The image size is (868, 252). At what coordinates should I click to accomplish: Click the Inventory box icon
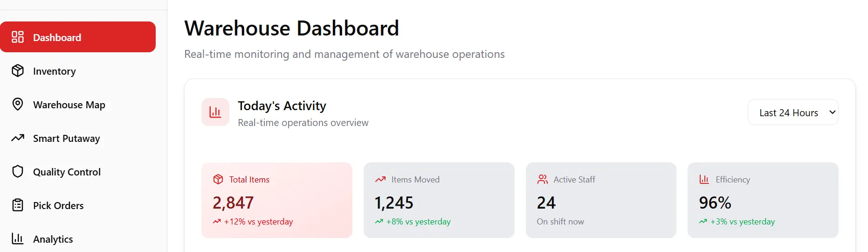pyautogui.click(x=18, y=70)
